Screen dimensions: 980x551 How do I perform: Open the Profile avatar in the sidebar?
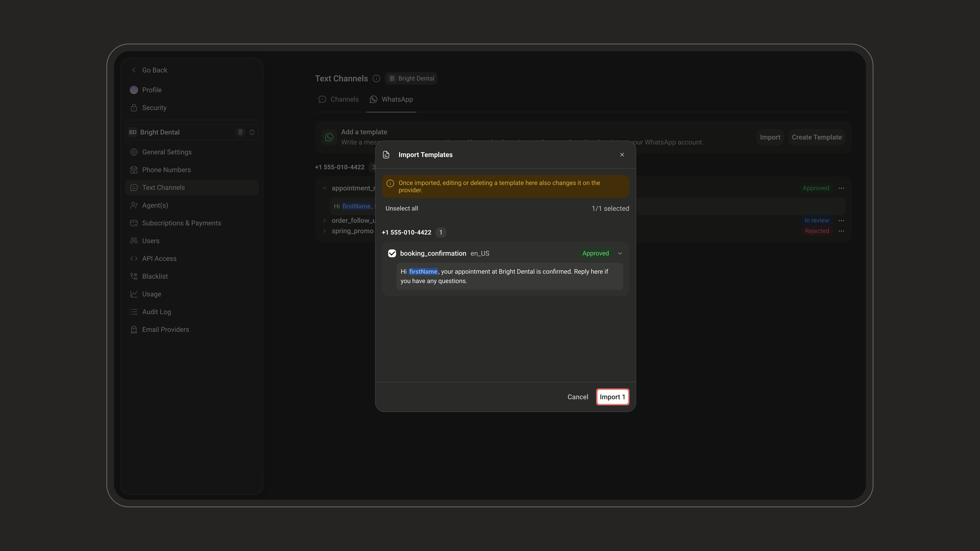point(134,90)
